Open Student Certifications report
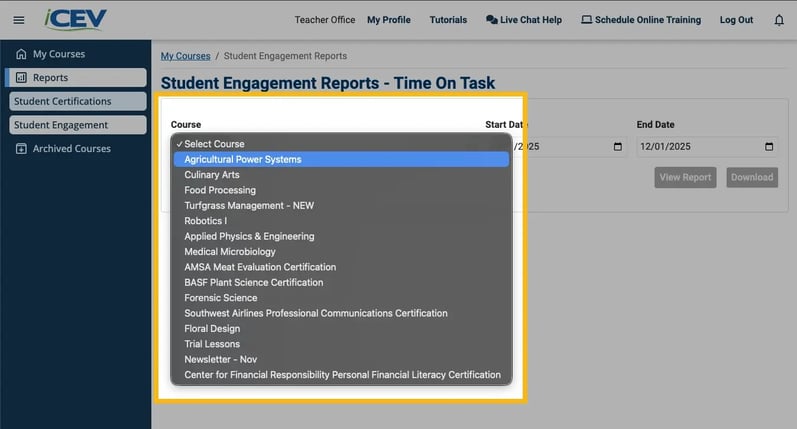Viewport: 797px width, 429px height. point(78,101)
